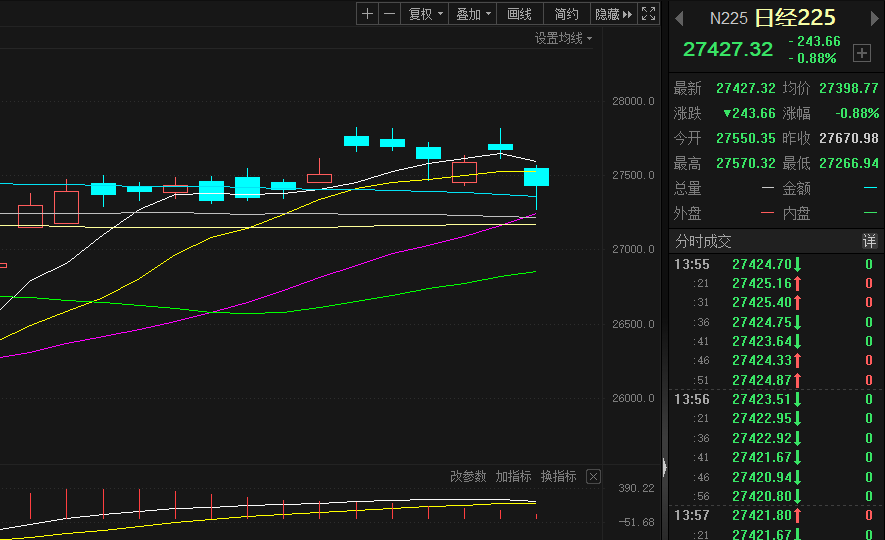The height and width of the screenshot is (540, 885).
Task: Close the indicator sub-panel
Action: [593, 477]
